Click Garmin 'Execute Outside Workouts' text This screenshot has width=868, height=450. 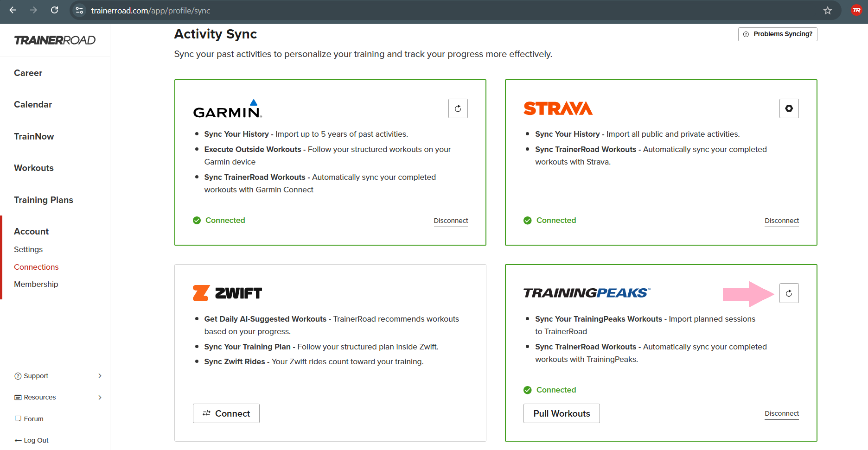point(253,149)
